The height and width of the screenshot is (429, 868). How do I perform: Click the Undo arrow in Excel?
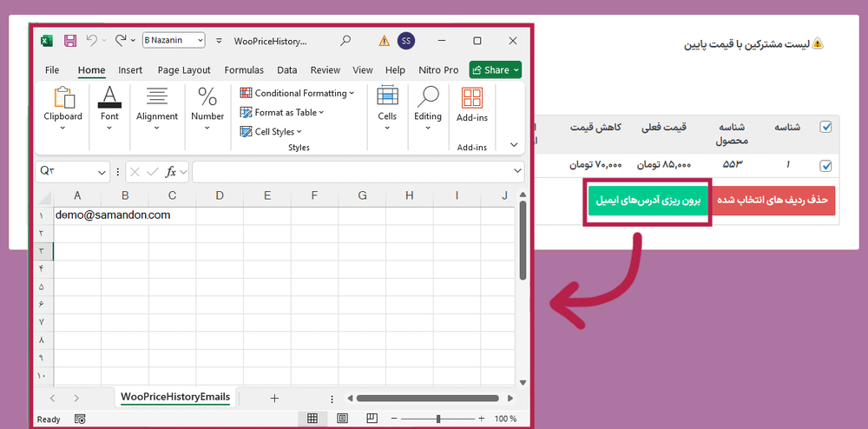point(93,41)
